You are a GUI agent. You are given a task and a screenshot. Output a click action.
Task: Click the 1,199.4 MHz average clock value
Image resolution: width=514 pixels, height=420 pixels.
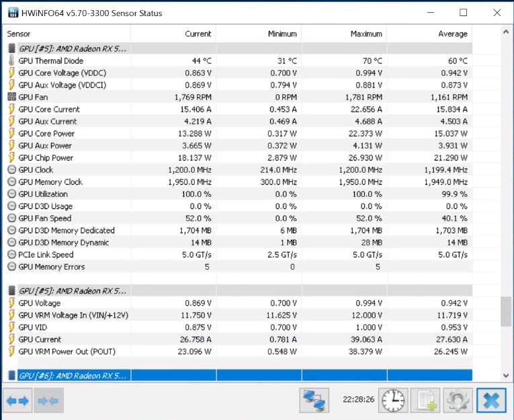click(x=446, y=170)
